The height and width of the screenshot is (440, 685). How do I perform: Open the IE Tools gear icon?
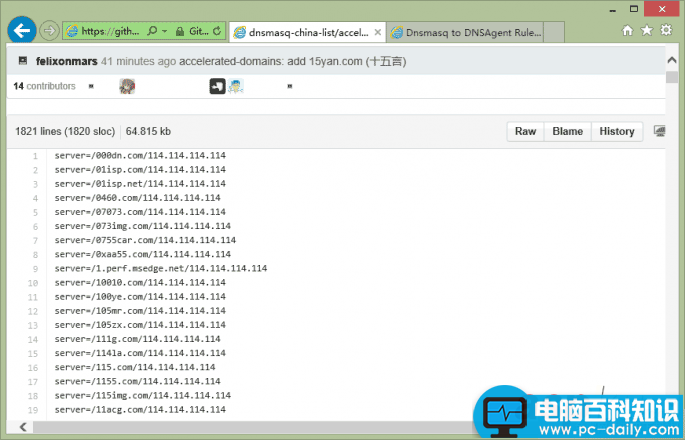click(x=667, y=31)
